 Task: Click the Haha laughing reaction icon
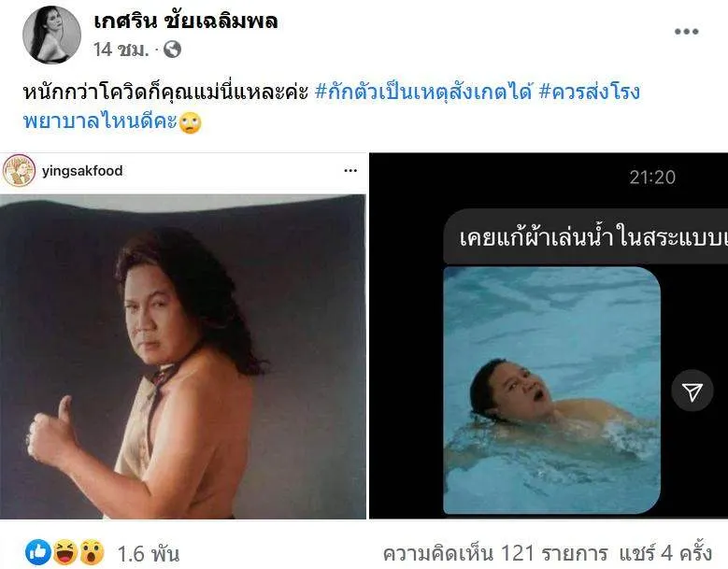click(65, 552)
